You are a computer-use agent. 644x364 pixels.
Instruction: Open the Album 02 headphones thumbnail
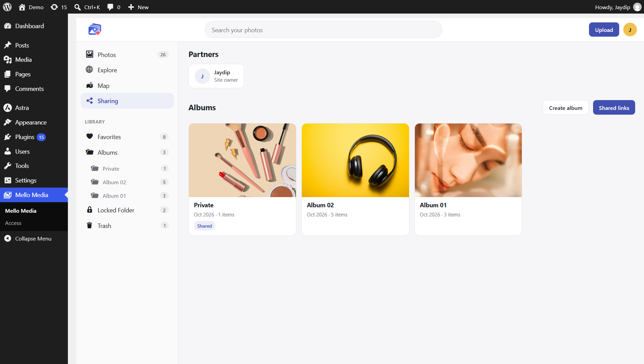click(355, 160)
